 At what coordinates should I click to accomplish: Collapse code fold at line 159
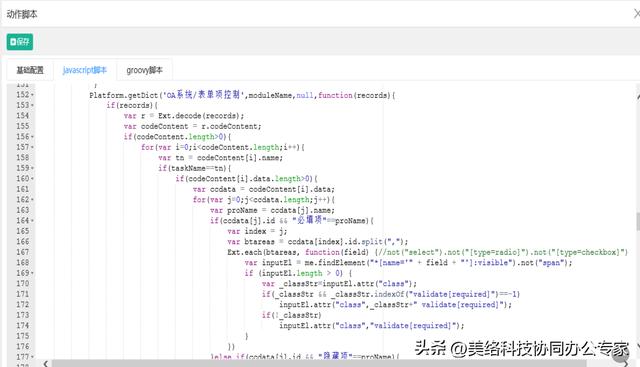(x=32, y=169)
